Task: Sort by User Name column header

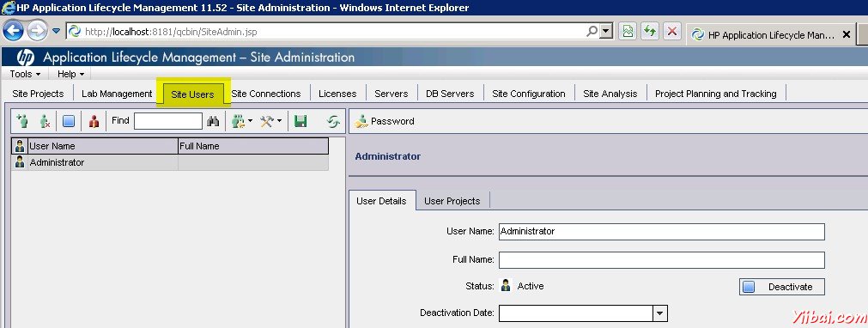Action: 102,146
